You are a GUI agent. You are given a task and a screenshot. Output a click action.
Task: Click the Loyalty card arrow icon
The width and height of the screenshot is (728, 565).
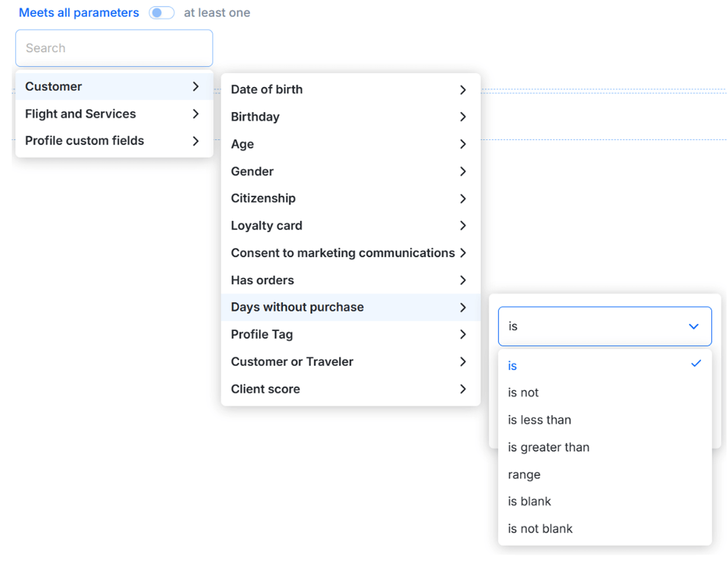click(x=463, y=226)
